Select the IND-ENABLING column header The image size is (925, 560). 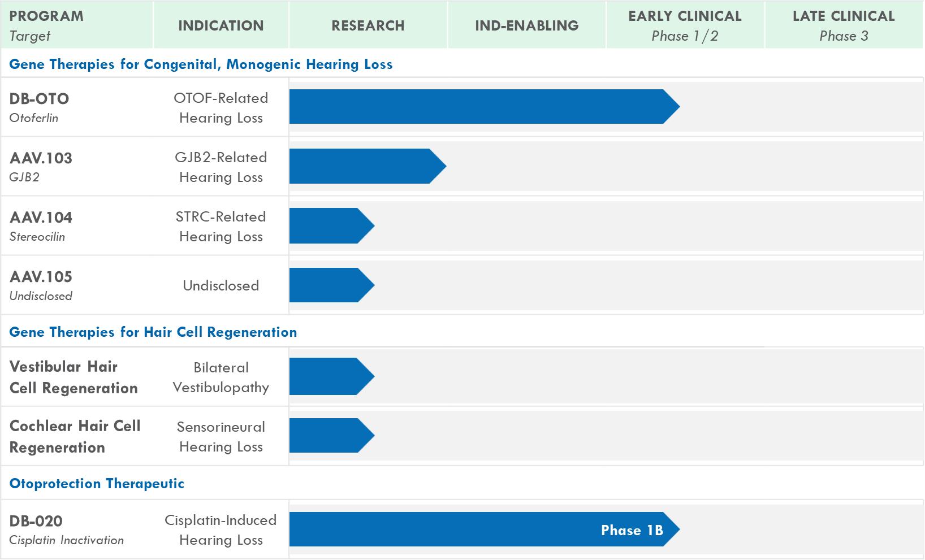click(526, 25)
